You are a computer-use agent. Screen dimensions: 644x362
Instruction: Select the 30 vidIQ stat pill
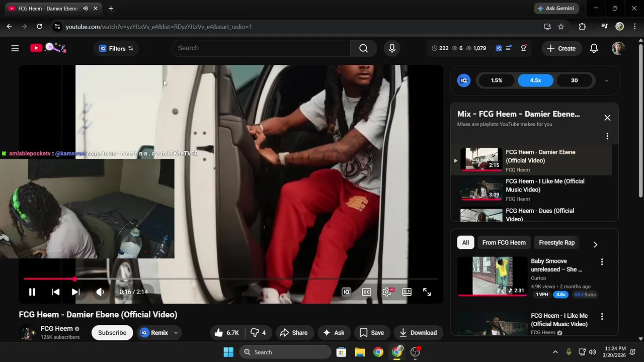click(x=574, y=80)
